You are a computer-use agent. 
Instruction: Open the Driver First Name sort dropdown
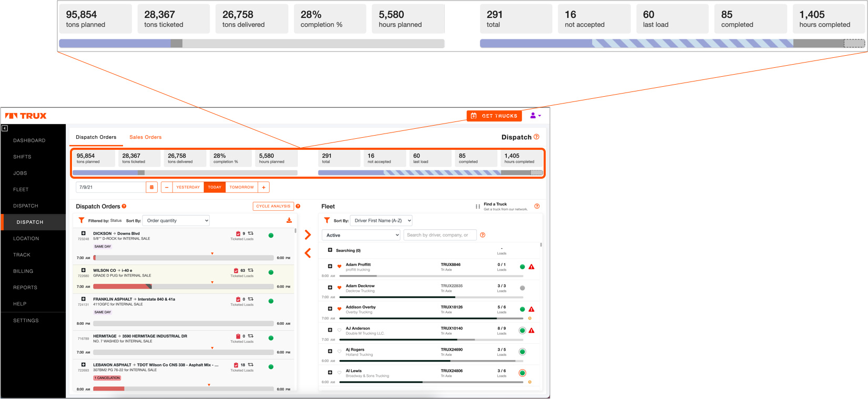coord(381,221)
